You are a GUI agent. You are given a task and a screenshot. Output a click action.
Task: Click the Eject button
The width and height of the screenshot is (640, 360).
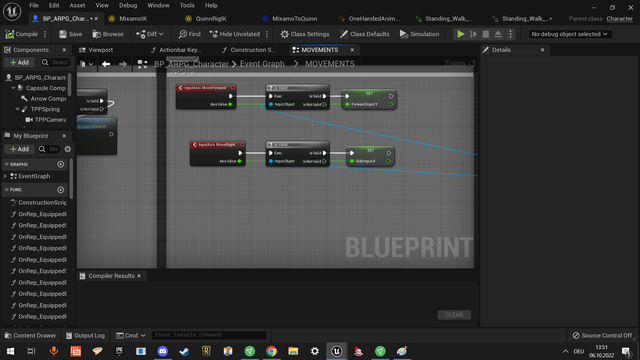(498, 34)
